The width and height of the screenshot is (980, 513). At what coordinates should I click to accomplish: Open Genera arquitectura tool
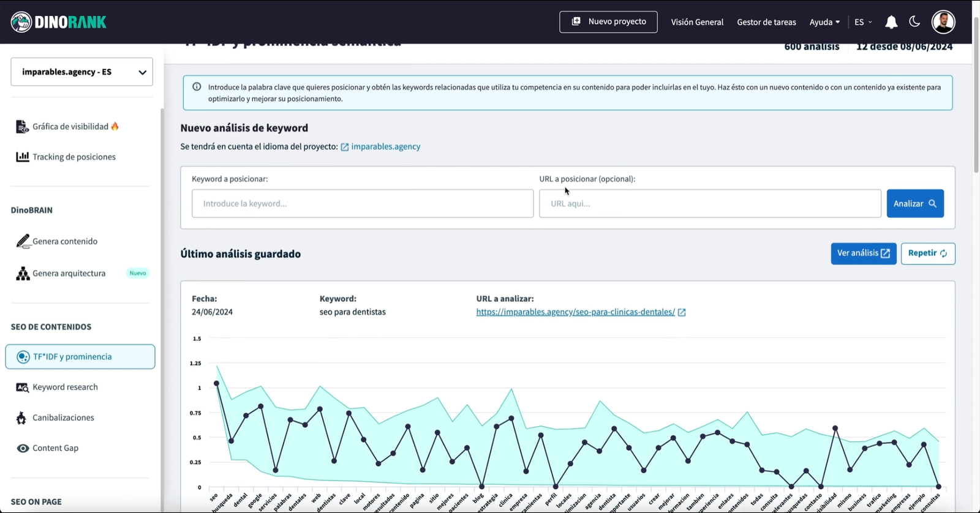pos(69,274)
